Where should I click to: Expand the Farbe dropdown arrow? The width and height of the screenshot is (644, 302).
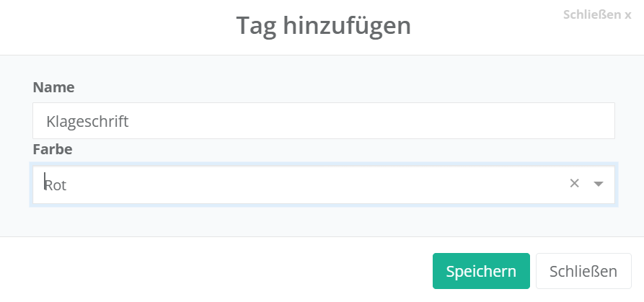tap(598, 184)
